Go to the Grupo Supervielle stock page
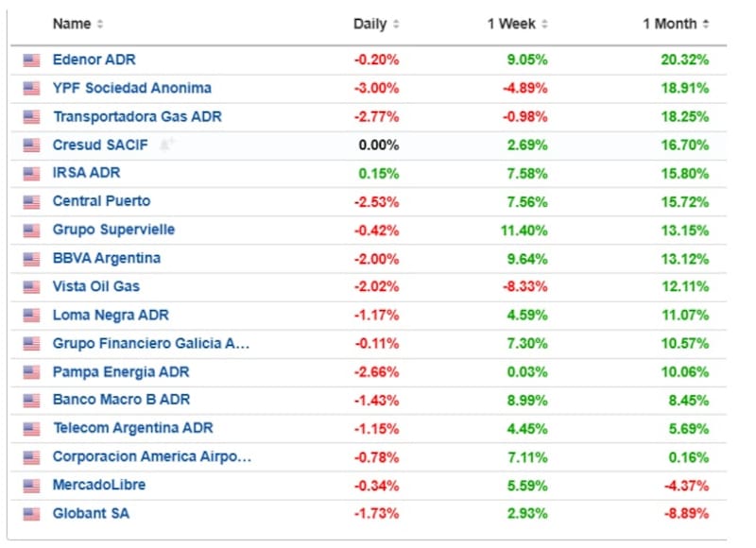This screenshot has width=756, height=548. pyautogui.click(x=113, y=230)
